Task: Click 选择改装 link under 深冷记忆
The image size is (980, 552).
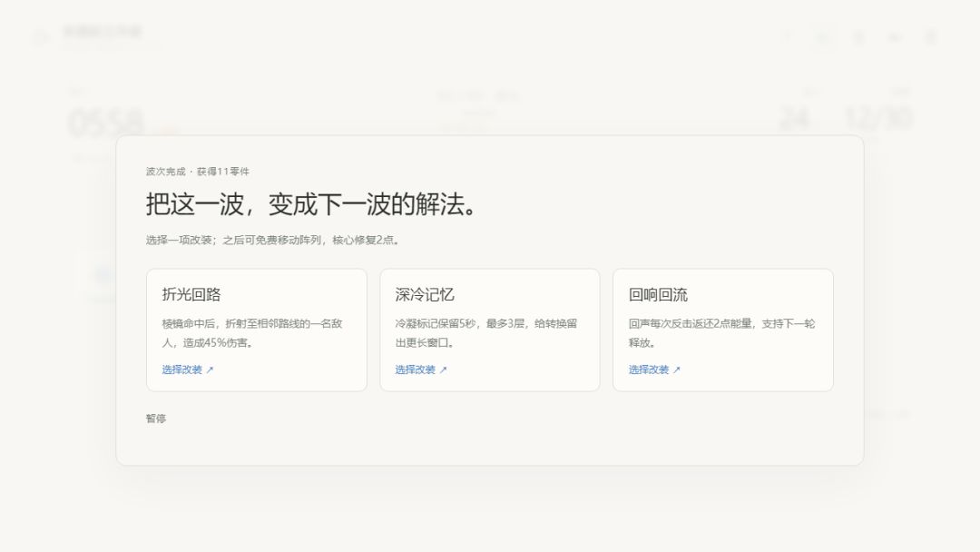Action: pyautogui.click(x=421, y=370)
